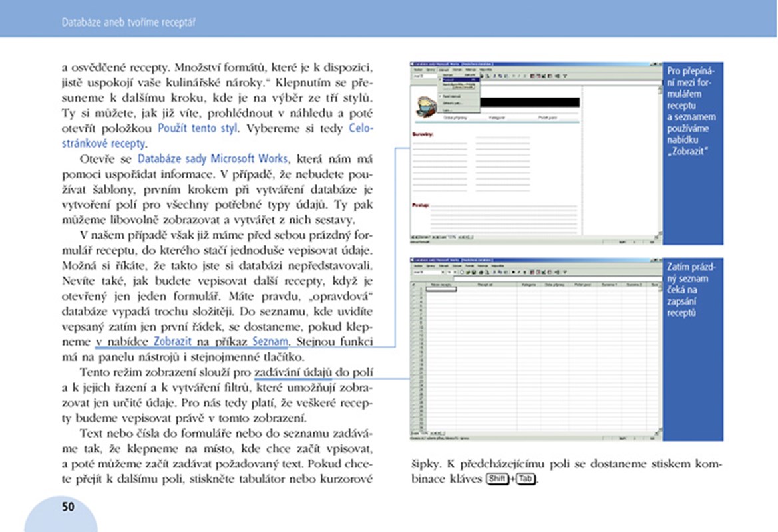778x532 pixels.
Task: Click the Filters funnel icon in the upper form window
Action: click(x=564, y=76)
